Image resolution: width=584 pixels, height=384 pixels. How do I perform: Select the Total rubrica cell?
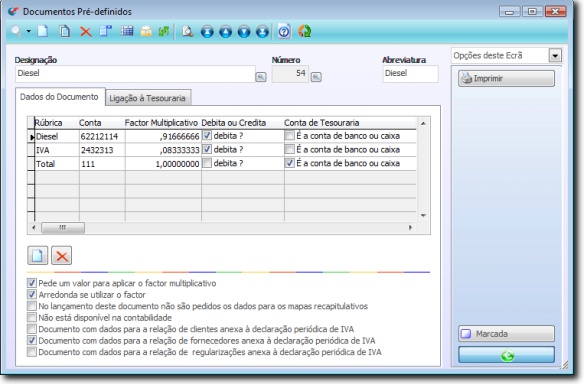click(x=57, y=164)
